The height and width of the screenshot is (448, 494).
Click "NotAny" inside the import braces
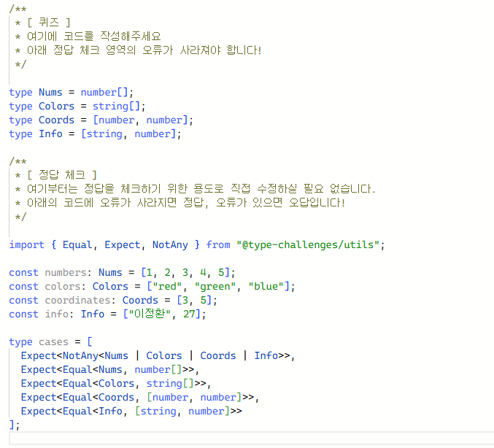pyautogui.click(x=170, y=244)
